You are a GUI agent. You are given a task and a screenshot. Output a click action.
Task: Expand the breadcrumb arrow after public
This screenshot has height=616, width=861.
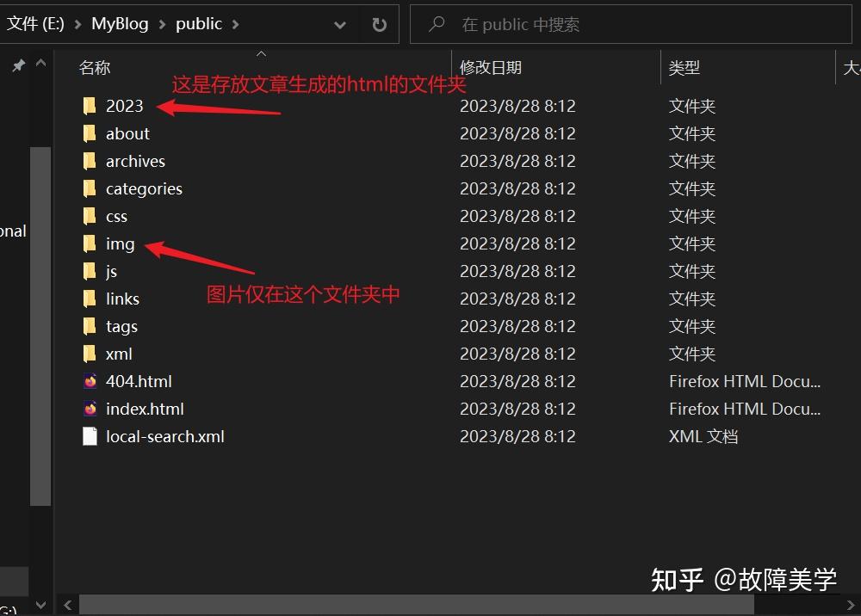pyautogui.click(x=234, y=24)
